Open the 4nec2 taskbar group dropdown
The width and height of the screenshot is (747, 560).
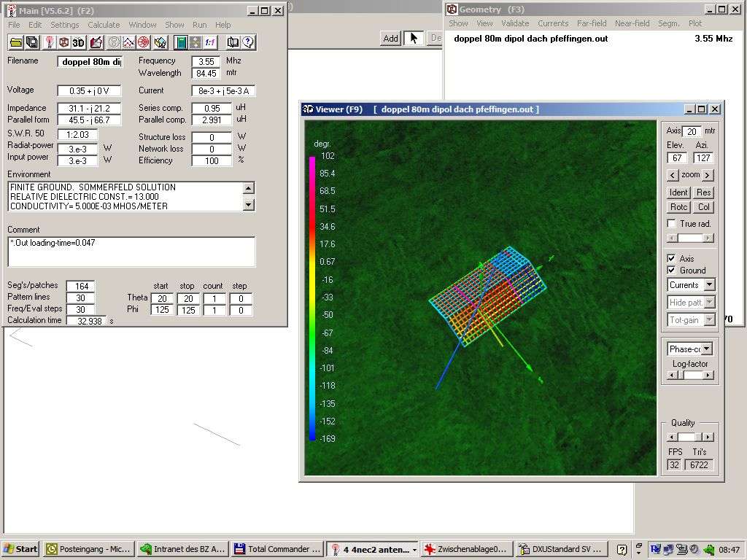(414, 550)
